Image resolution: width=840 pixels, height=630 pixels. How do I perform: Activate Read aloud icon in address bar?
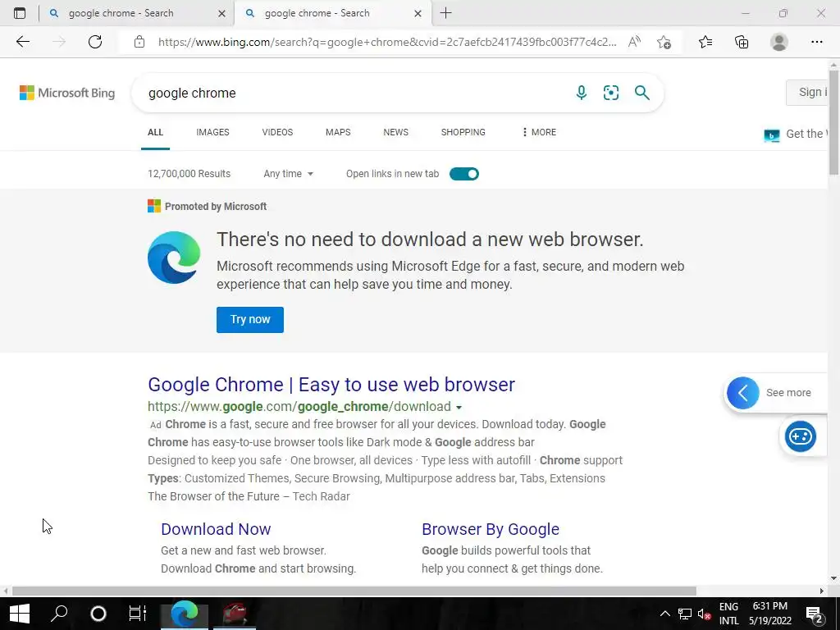click(x=634, y=42)
